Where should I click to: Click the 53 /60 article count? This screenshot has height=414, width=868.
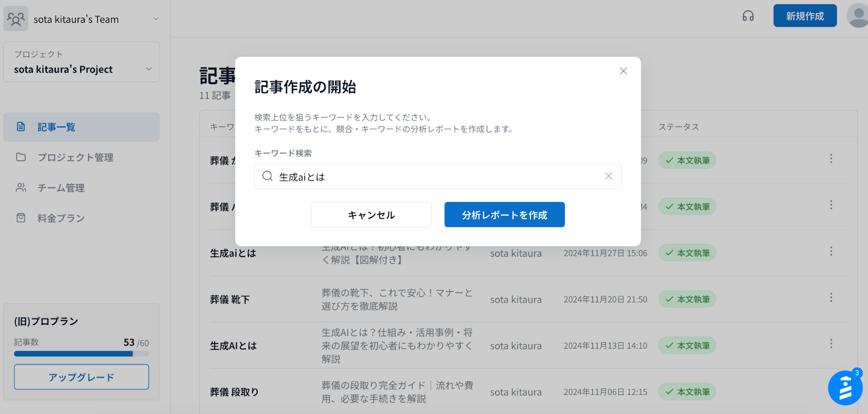tap(136, 342)
